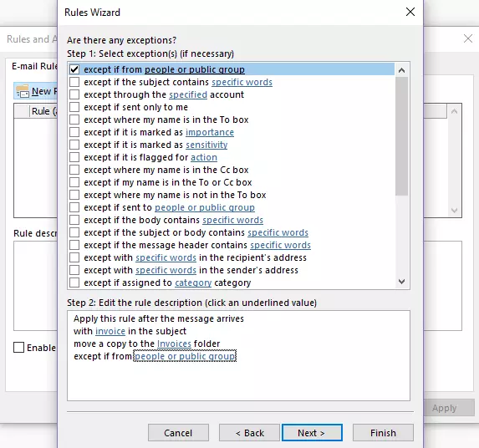This screenshot has height=448, width=479.
Task: Open 'people or public group' link in selected row
Action: pos(195,69)
